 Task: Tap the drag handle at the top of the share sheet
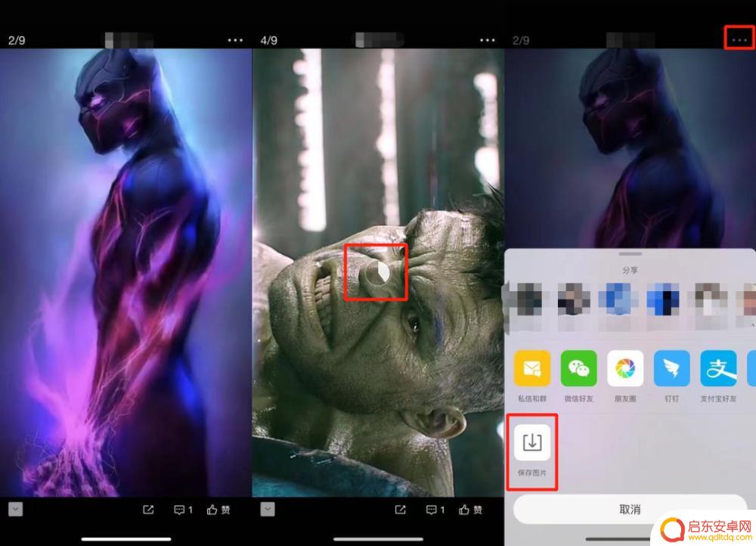coord(631,253)
